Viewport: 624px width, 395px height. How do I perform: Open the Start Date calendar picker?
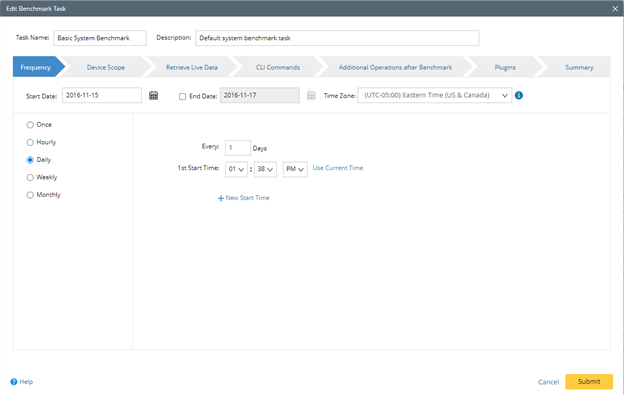click(154, 95)
